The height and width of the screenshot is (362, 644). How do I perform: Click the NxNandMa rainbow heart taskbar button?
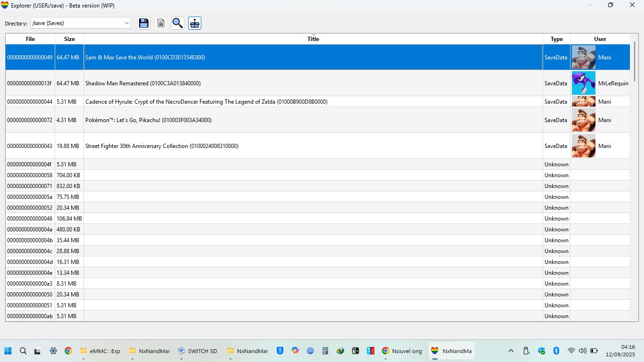452,351
